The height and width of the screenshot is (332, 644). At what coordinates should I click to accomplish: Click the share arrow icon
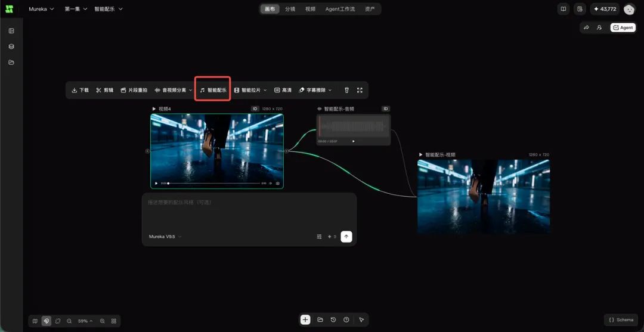pyautogui.click(x=587, y=27)
